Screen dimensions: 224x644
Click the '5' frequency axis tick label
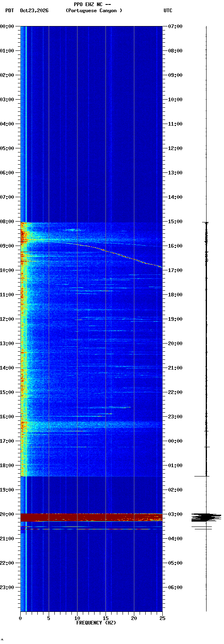[49, 618]
